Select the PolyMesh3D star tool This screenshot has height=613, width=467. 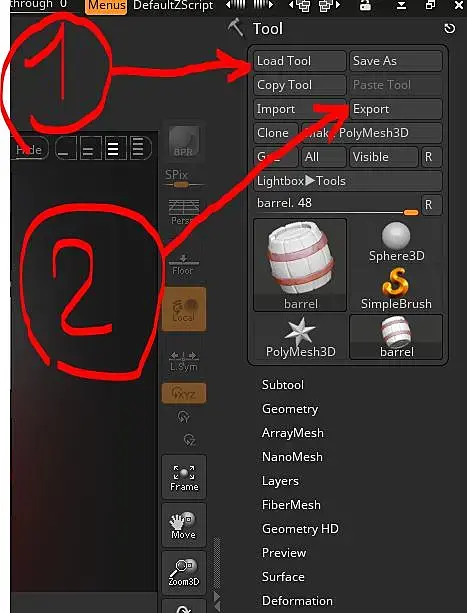(301, 337)
